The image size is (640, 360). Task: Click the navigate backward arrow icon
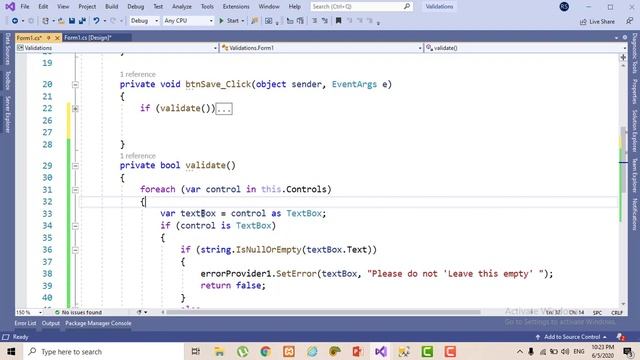15,20
